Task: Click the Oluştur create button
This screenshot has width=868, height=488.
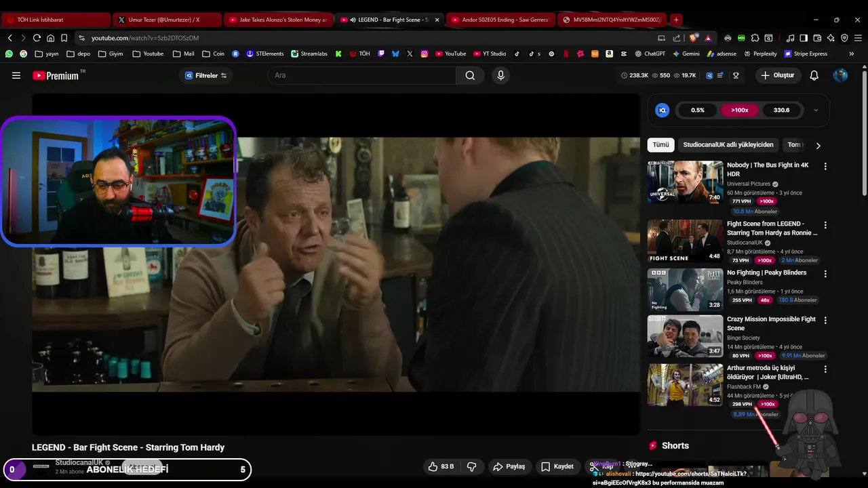Action: [777, 75]
